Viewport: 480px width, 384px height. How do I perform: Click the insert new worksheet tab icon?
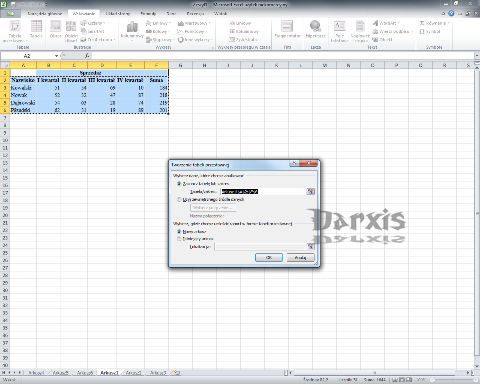pos(177,373)
